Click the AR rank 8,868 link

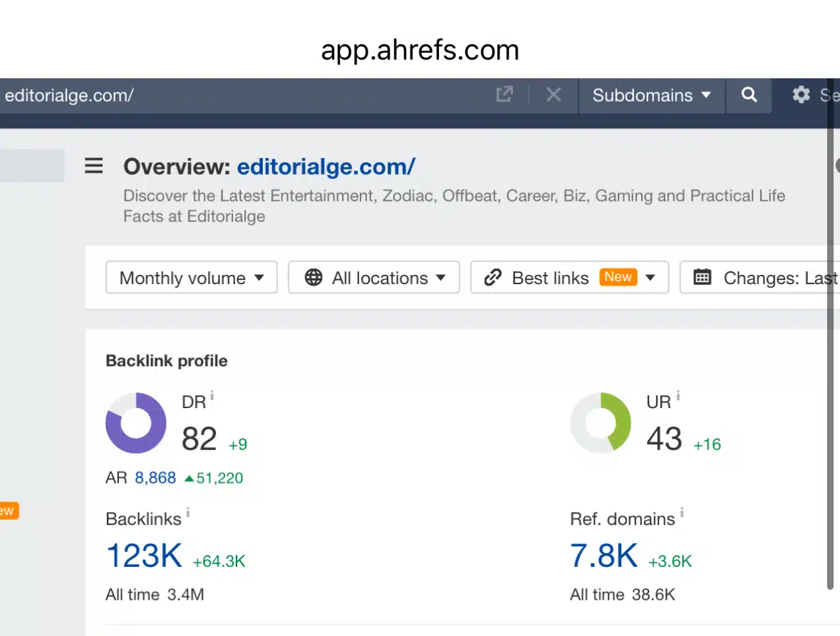(x=155, y=478)
